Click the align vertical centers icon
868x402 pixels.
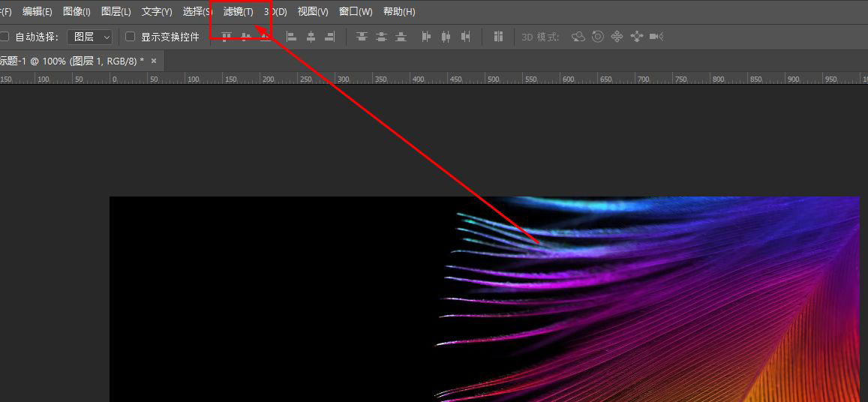click(x=246, y=37)
